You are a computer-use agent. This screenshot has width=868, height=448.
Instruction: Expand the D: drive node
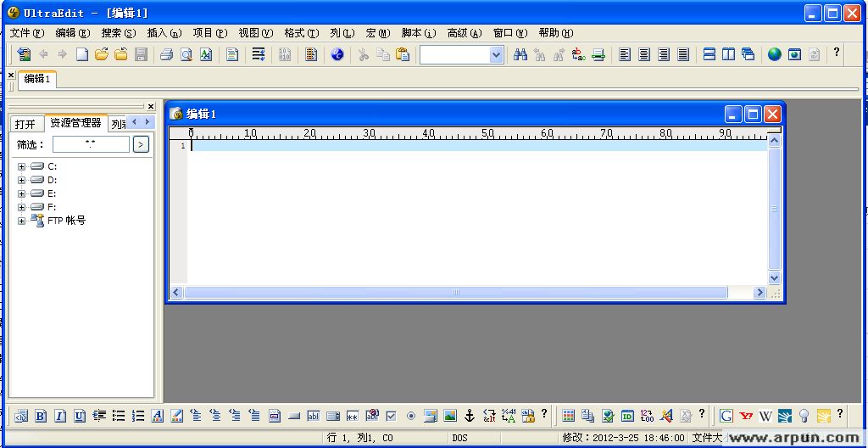pos(21,180)
